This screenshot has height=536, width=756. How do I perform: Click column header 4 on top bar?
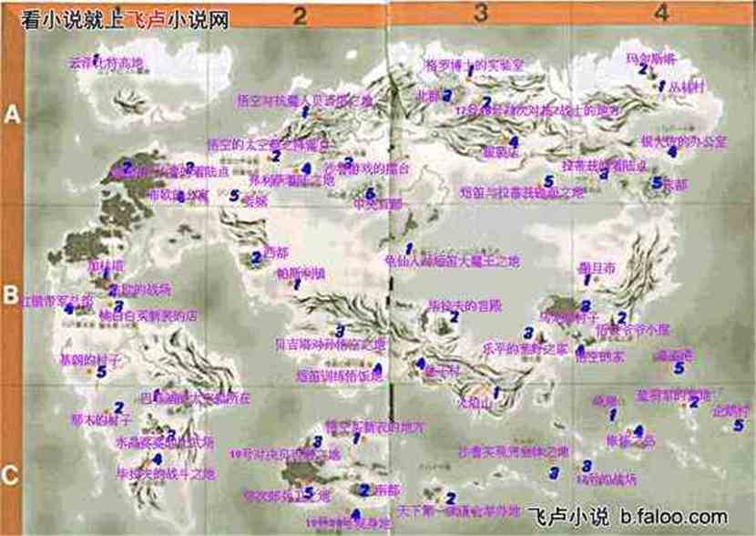click(661, 13)
